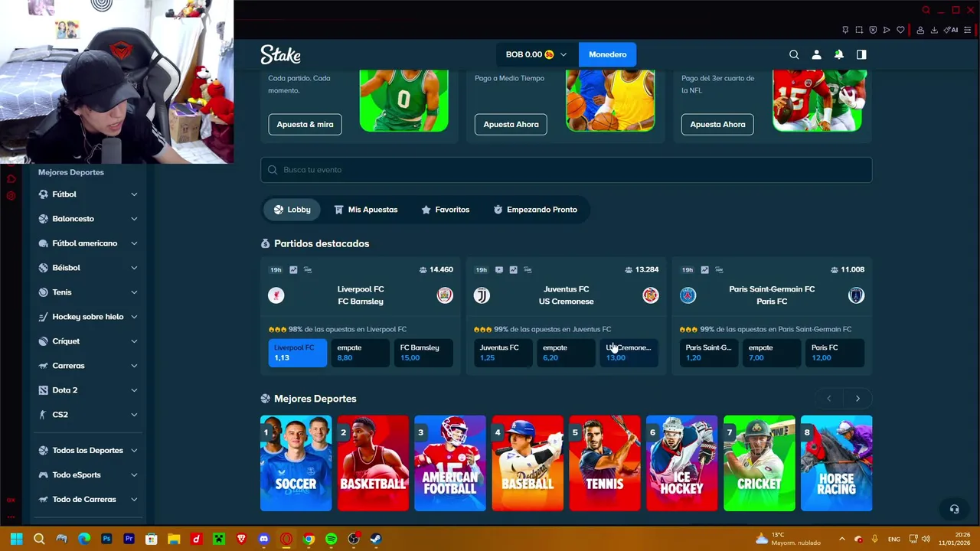The height and width of the screenshot is (551, 980).
Task: Open the browser AI assistant icon
Action: click(951, 30)
